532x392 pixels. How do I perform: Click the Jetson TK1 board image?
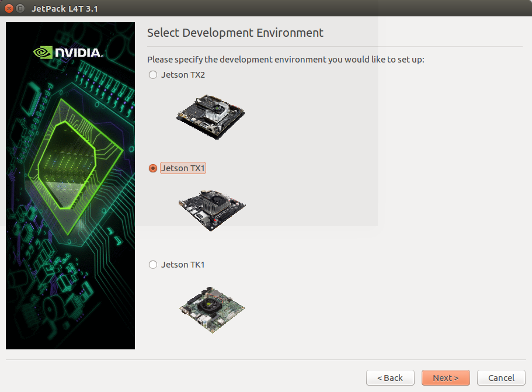[212, 310]
